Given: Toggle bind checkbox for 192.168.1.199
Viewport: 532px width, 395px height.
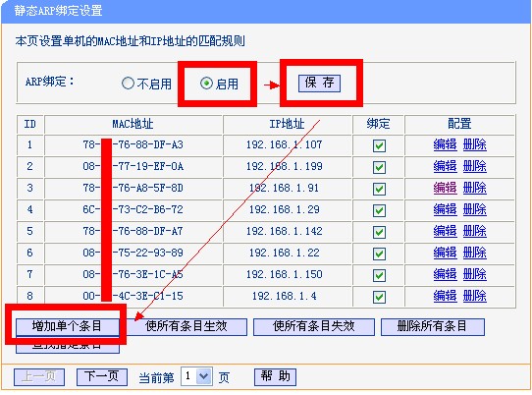Looking at the screenshot, I should (379, 167).
